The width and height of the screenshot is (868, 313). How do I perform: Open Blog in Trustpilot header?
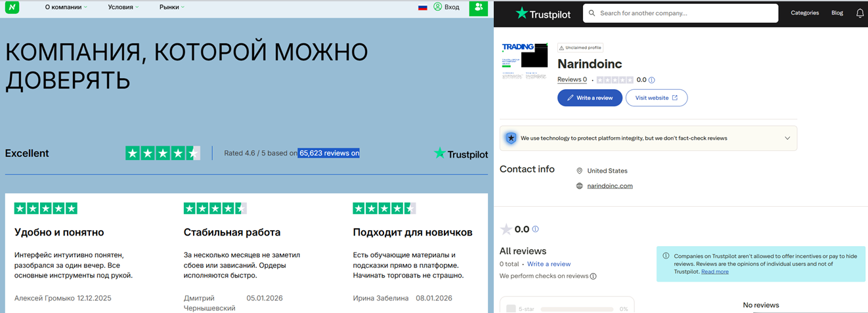[837, 13]
